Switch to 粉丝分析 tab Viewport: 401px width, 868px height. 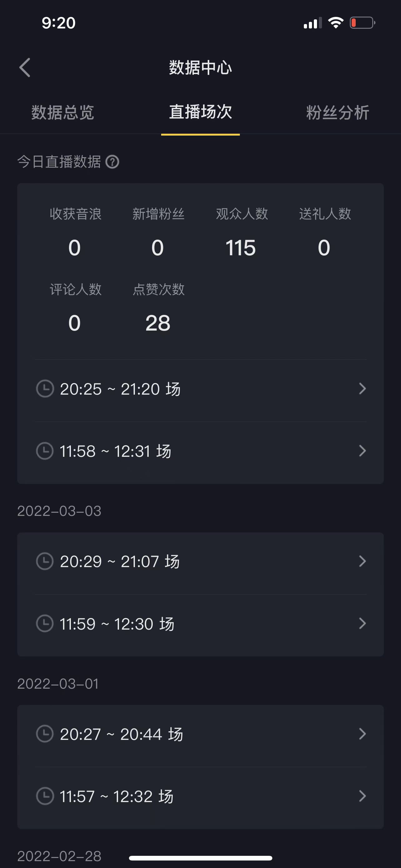point(338,112)
